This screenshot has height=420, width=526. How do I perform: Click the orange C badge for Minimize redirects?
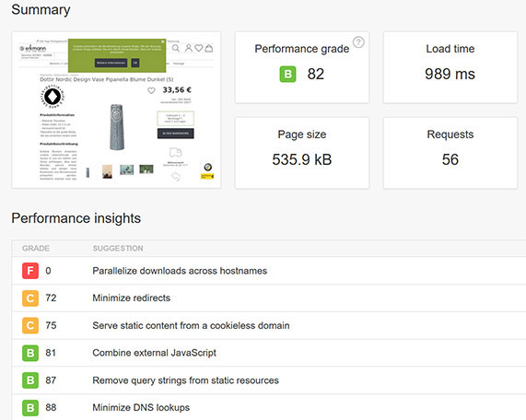coord(30,298)
